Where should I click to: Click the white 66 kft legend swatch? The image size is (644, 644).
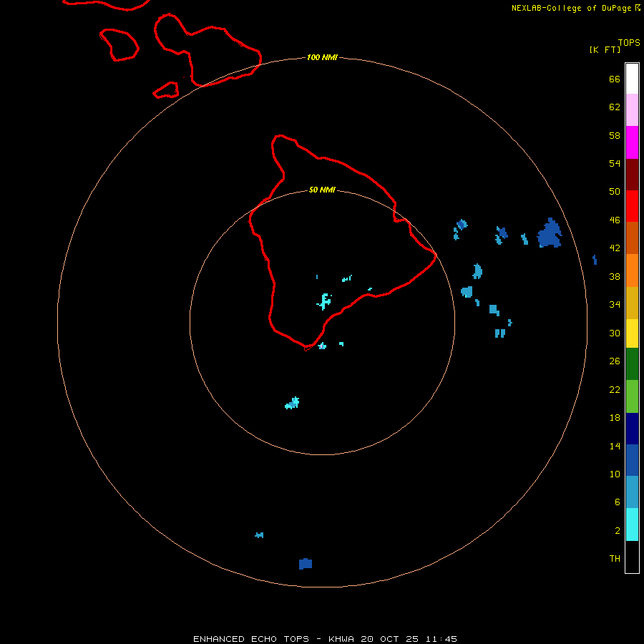(632, 79)
